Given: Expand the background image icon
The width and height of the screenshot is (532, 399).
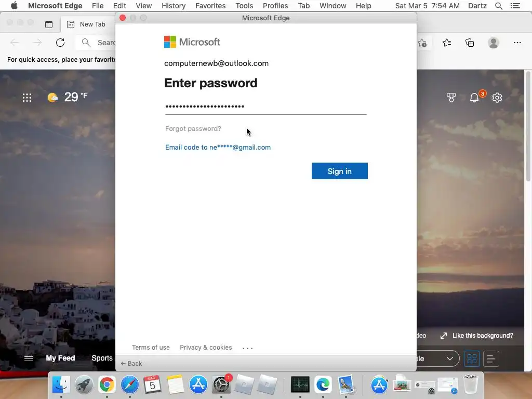Looking at the screenshot, I should (x=444, y=336).
